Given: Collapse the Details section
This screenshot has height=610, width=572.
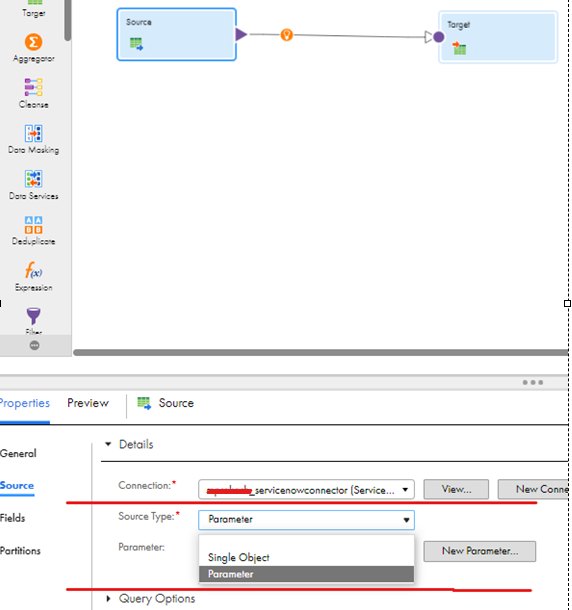Looking at the screenshot, I should coord(108,444).
